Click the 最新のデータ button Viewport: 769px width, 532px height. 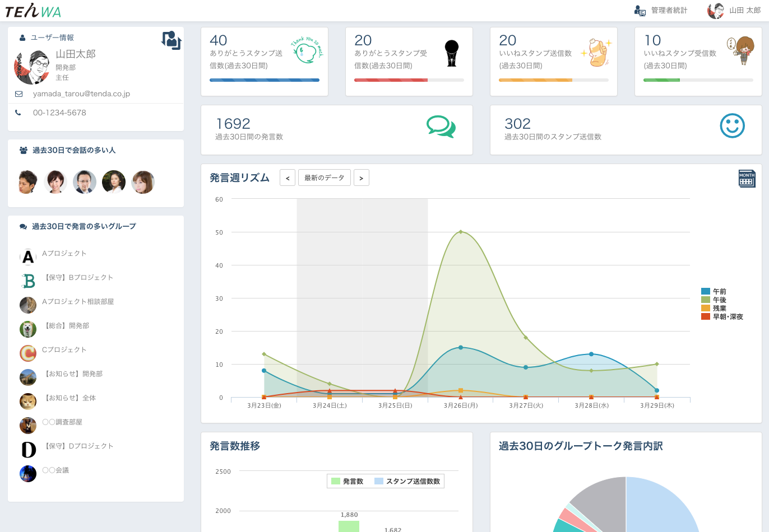(x=325, y=178)
